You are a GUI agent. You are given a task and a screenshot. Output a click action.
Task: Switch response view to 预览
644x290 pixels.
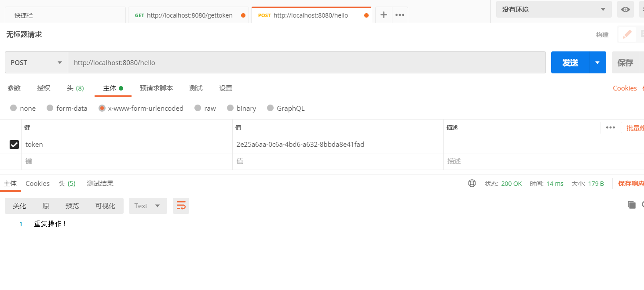click(72, 206)
